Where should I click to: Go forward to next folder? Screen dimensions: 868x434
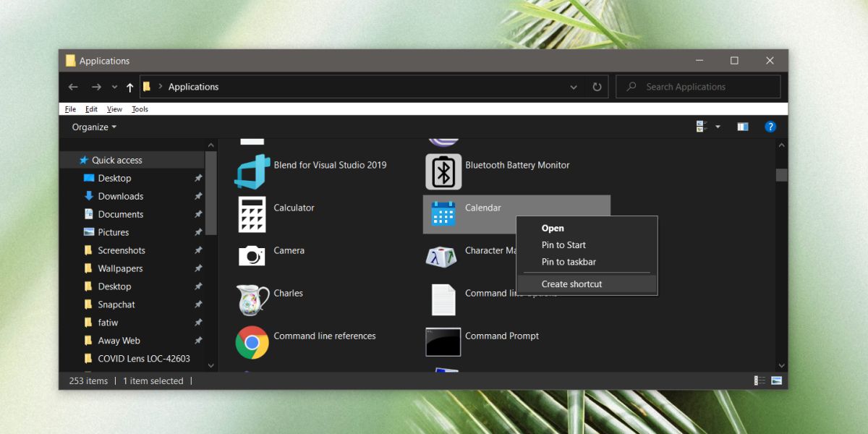[96, 87]
